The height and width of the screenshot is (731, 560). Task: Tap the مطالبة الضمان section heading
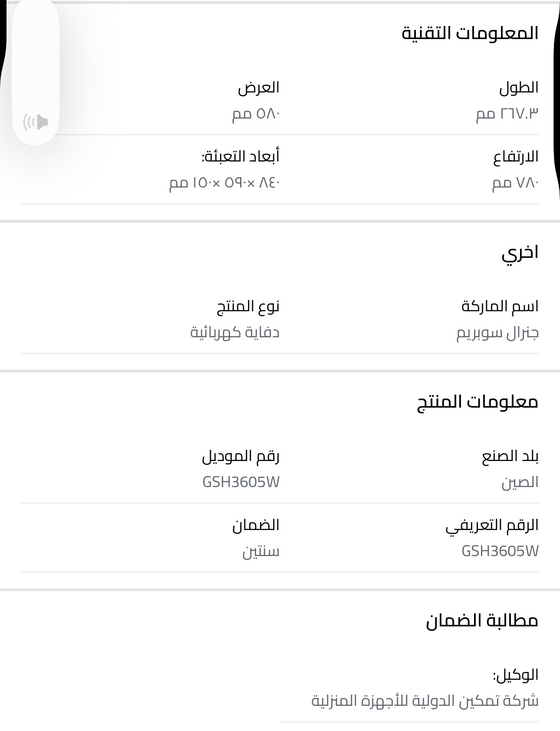click(x=482, y=621)
